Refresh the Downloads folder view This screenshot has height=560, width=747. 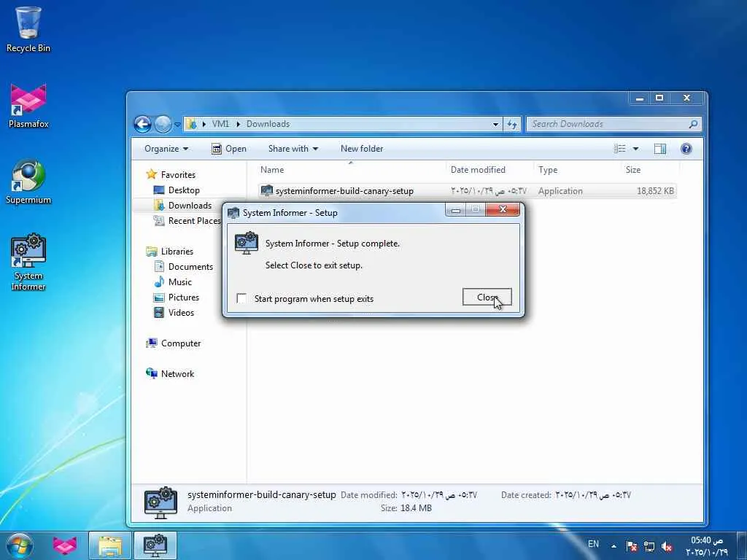512,124
